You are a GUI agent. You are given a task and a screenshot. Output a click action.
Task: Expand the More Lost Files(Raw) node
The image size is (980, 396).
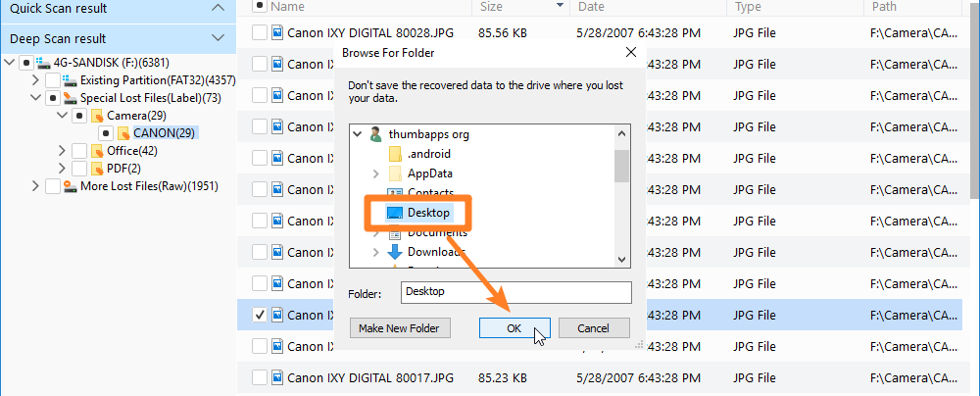pos(35,186)
